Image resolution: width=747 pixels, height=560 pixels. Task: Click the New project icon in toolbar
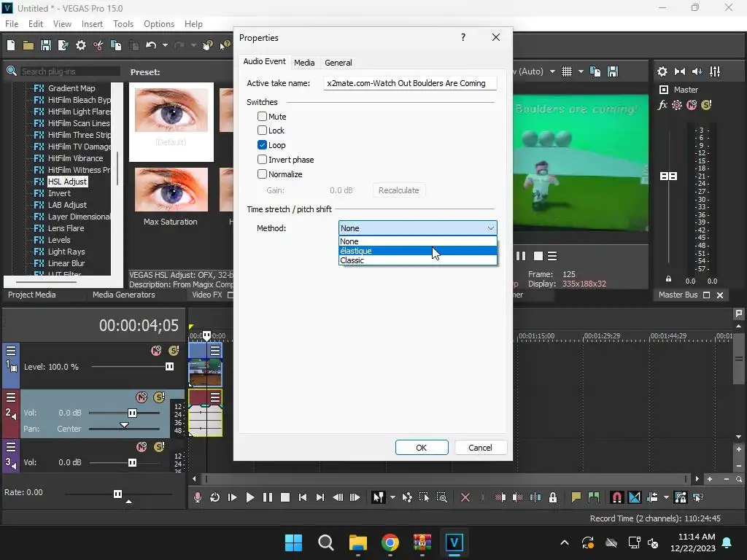11,45
